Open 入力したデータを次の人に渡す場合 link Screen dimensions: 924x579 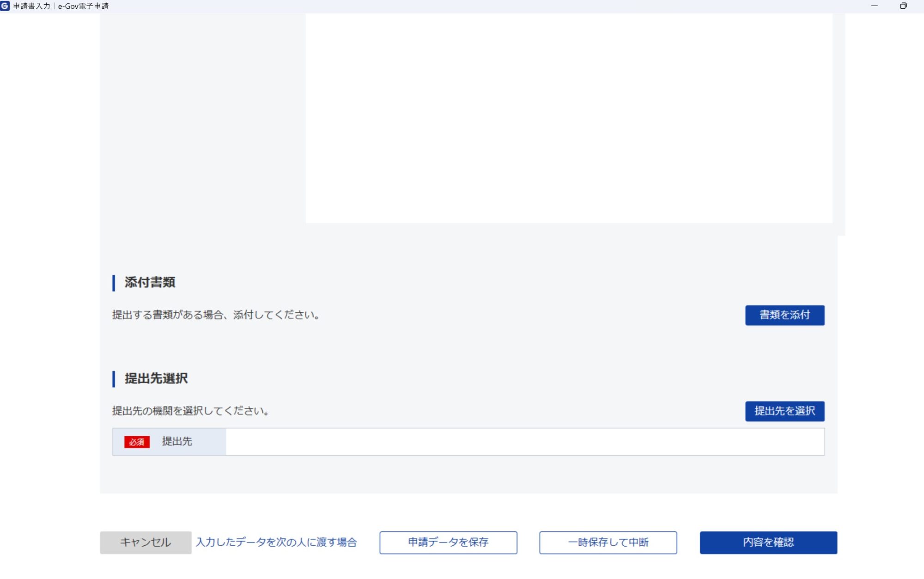pos(276,542)
